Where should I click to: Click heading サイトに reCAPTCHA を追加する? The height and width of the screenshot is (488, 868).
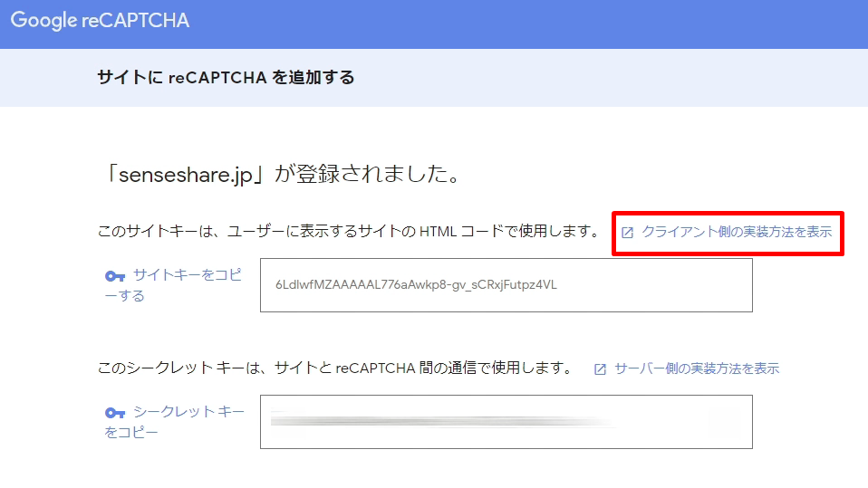pyautogui.click(x=226, y=78)
